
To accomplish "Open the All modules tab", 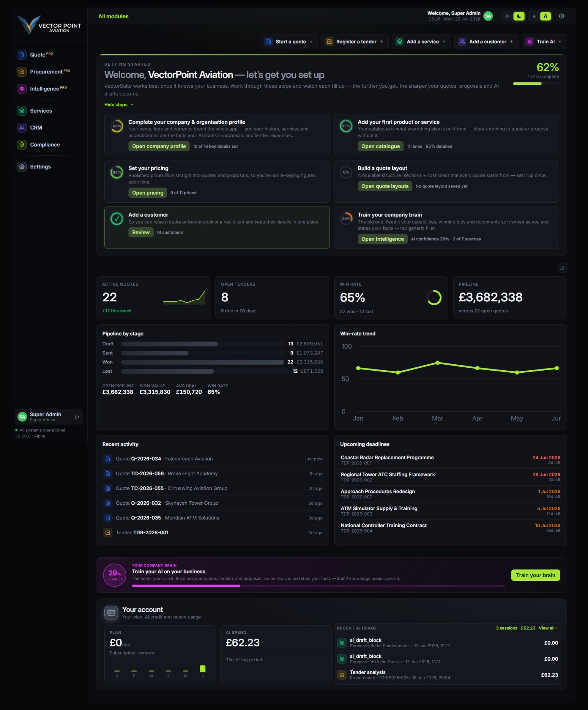I will click(113, 16).
